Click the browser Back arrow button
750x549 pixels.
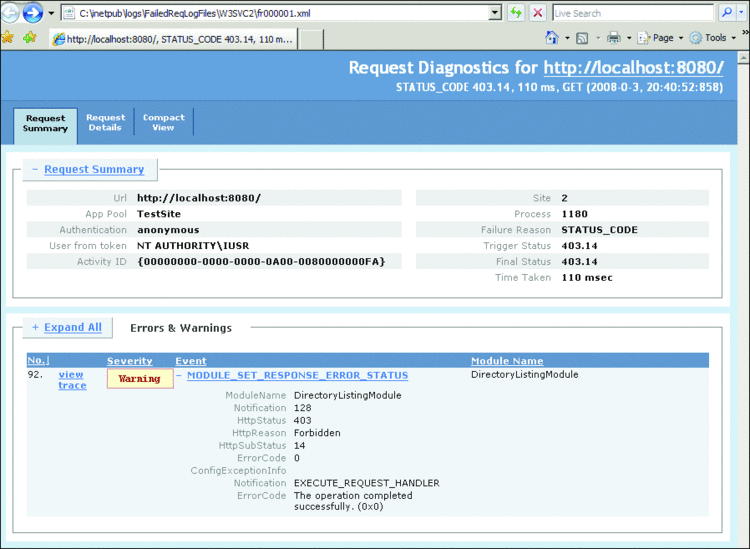click(x=10, y=13)
